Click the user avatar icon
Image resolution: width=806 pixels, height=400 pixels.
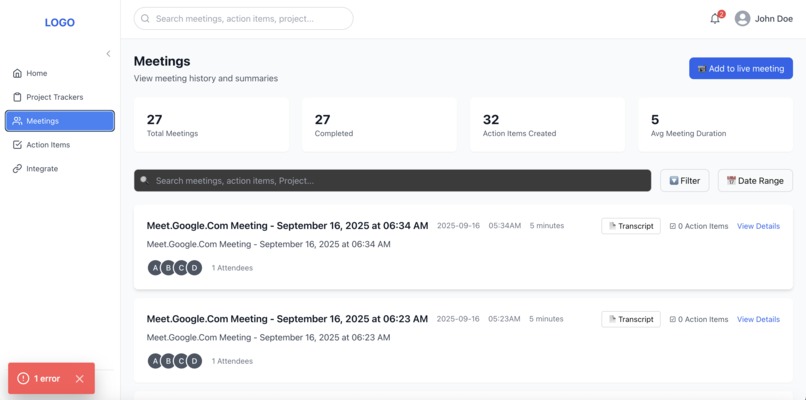tap(742, 19)
